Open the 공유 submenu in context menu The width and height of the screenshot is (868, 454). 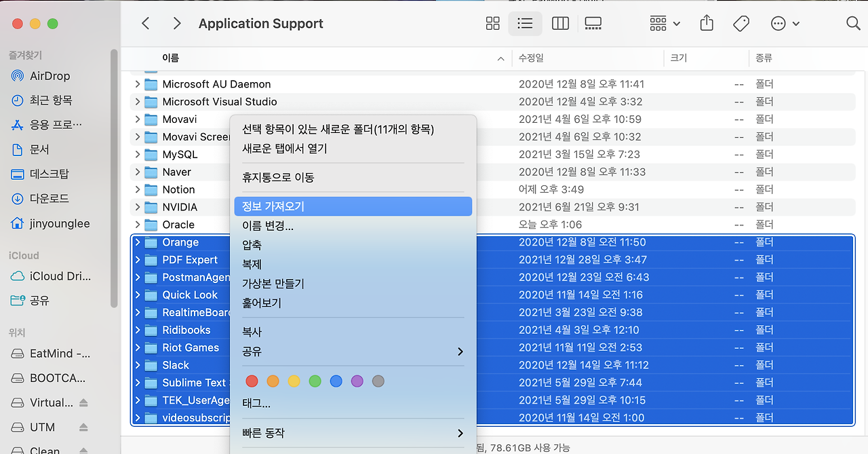click(353, 352)
